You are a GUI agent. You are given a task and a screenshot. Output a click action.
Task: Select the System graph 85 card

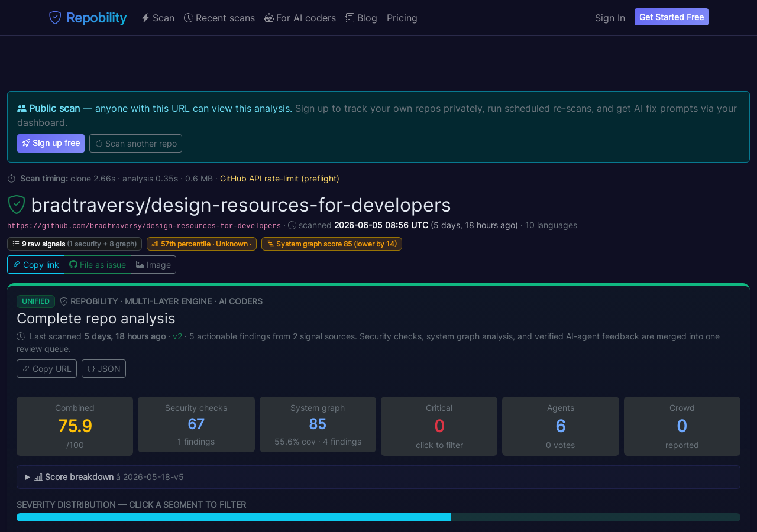pyautogui.click(x=318, y=424)
